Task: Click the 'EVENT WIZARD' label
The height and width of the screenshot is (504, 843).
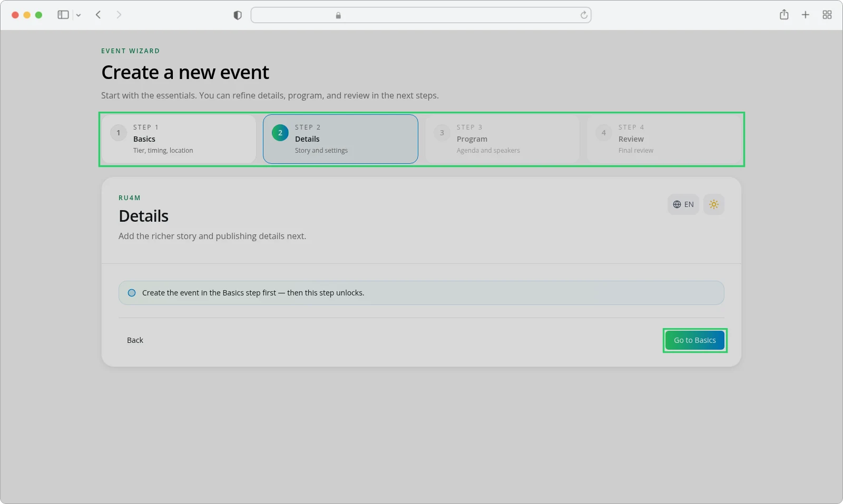Action: click(x=130, y=51)
